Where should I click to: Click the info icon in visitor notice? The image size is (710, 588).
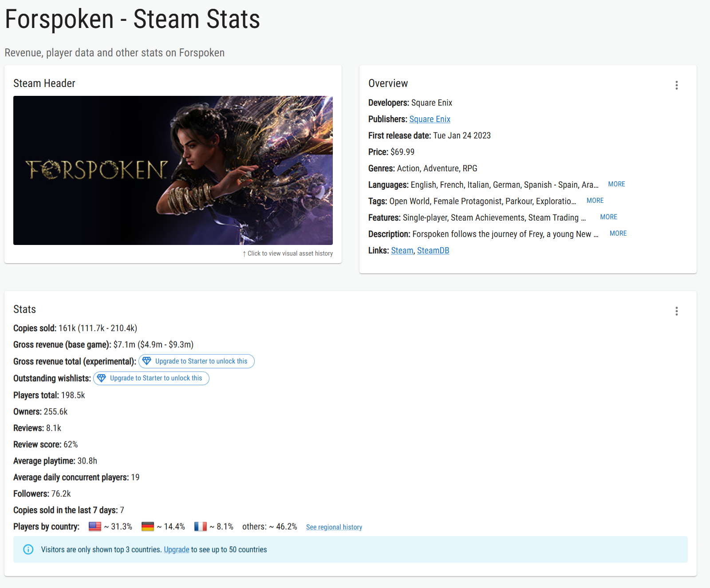point(28,549)
